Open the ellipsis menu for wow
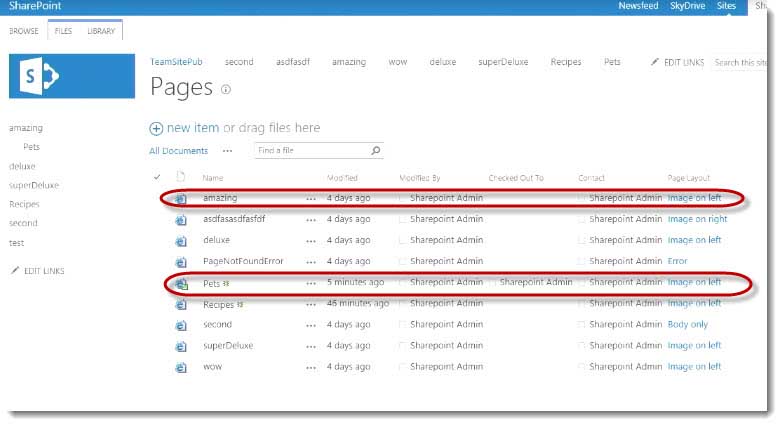This screenshot has height=426, width=782. pyautogui.click(x=311, y=368)
